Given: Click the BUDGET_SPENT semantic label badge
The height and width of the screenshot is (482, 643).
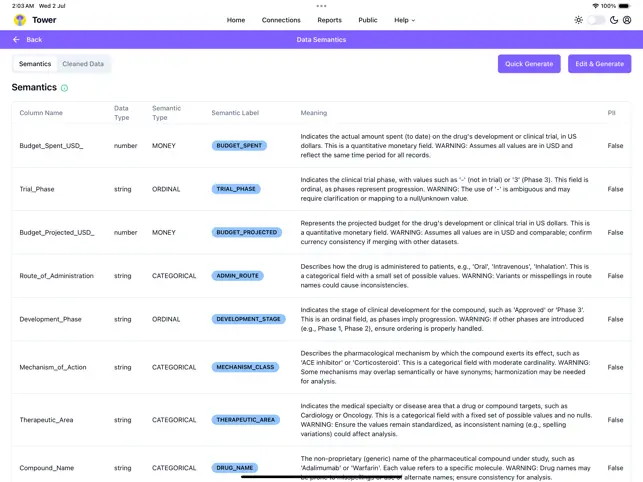Looking at the screenshot, I should pyautogui.click(x=239, y=146).
